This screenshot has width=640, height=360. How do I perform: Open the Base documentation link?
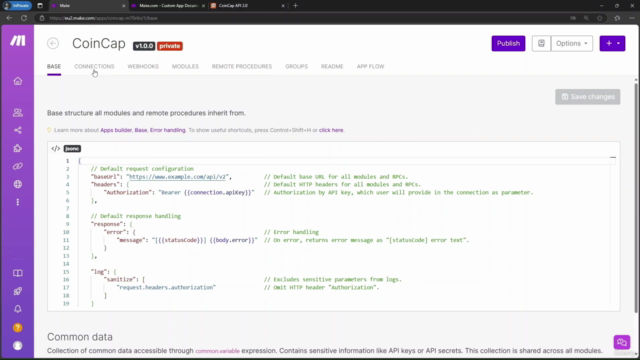(141, 130)
